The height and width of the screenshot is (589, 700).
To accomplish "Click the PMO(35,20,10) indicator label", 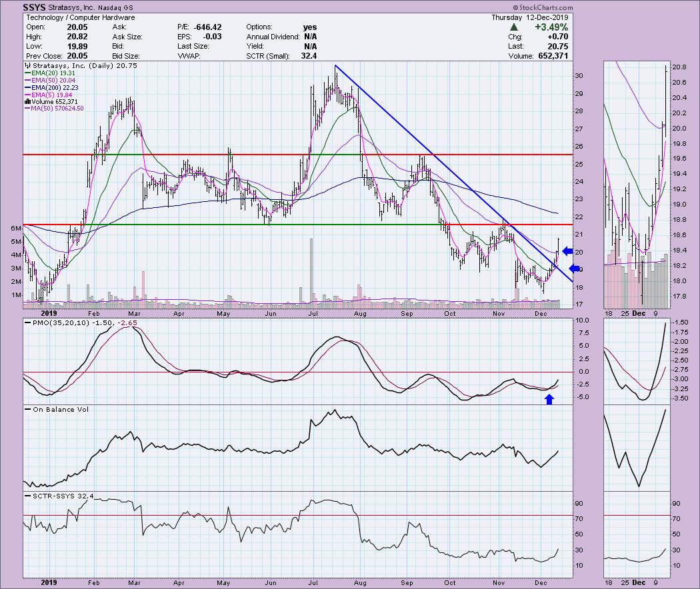I will coord(61,323).
